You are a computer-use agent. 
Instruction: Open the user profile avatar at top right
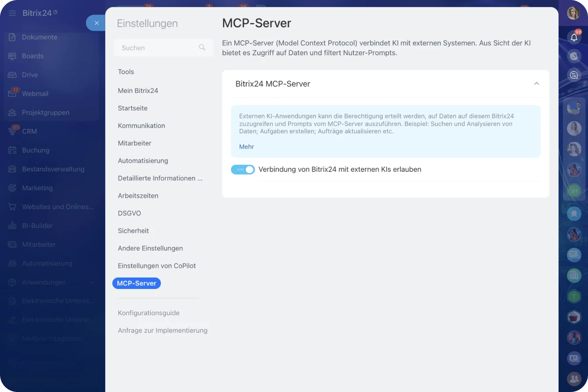coord(574,13)
